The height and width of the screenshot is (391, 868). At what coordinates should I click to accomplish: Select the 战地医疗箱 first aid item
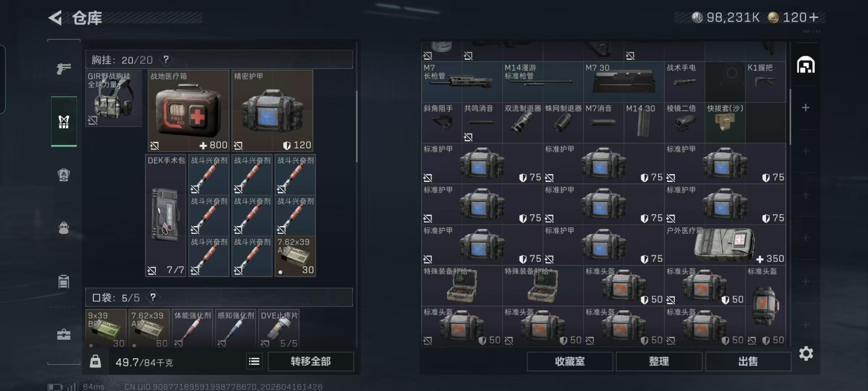tap(188, 111)
